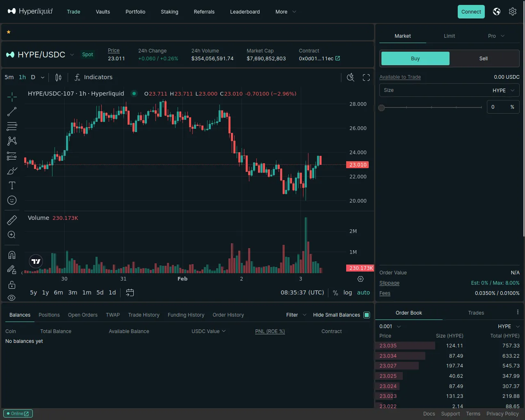Click the favorites star icon

9,32
